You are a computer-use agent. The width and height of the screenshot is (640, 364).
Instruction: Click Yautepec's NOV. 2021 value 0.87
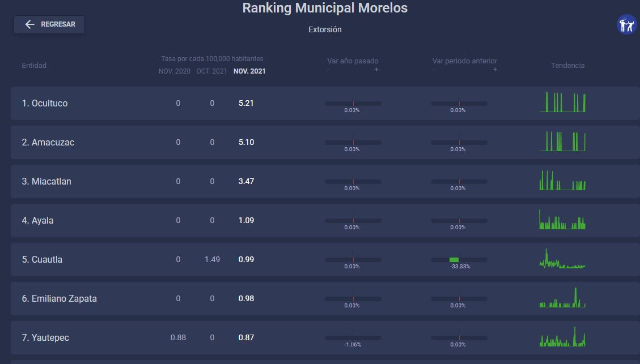point(246,338)
